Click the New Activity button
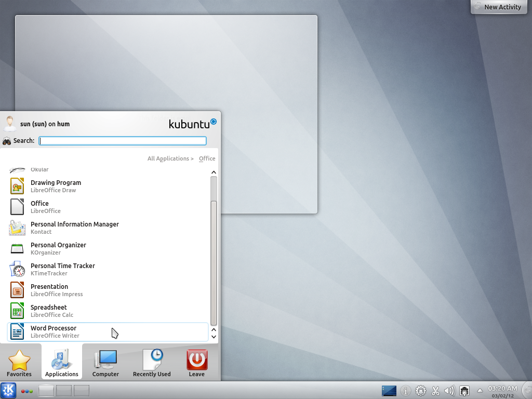This screenshot has height=399, width=532. click(x=498, y=7)
